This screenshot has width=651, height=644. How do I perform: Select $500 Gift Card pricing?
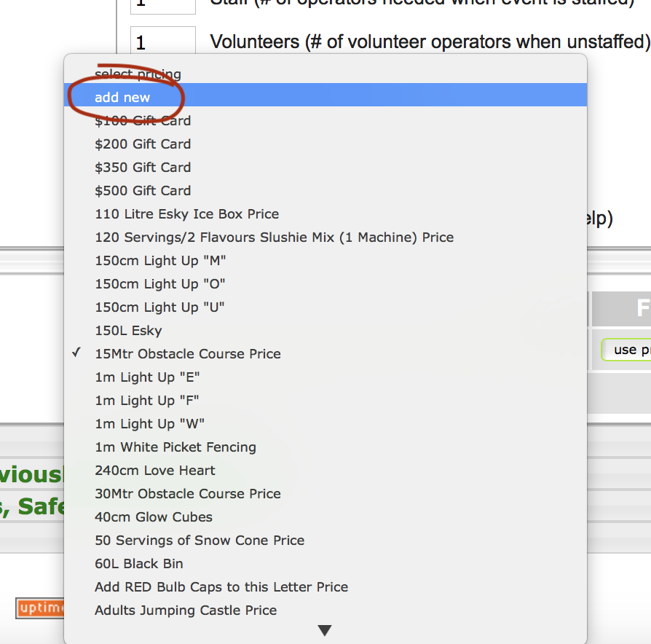143,191
